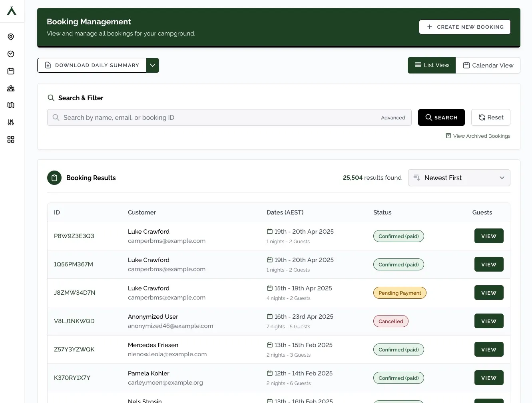Click the Create New Booking button

point(464,27)
